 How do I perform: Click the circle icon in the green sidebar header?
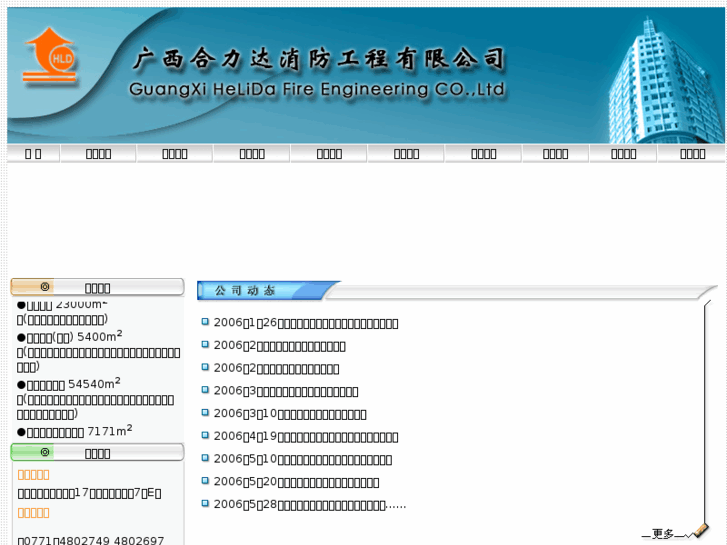tap(45, 452)
